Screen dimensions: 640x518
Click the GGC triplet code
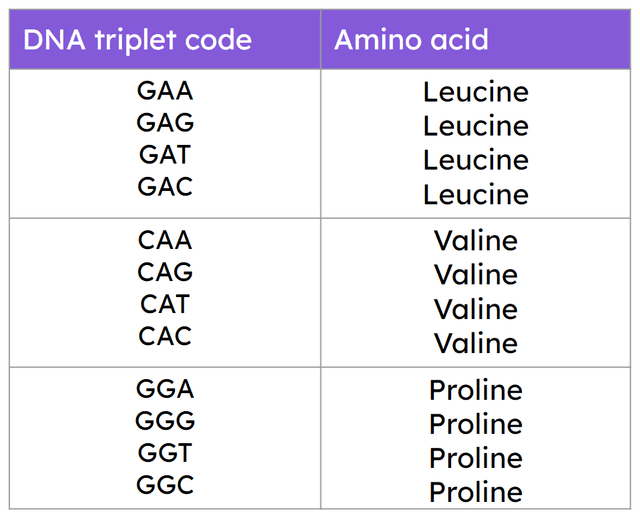point(165,485)
